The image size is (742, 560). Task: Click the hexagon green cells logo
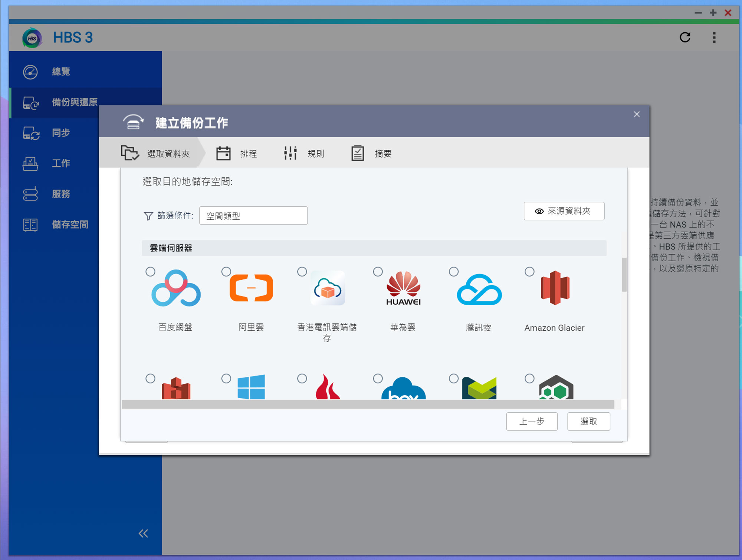pos(556,387)
